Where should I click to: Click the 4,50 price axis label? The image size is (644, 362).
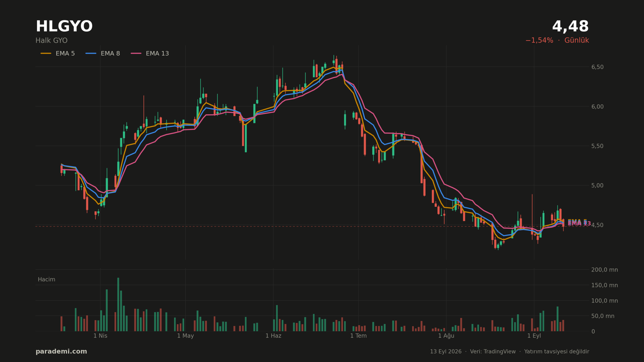point(597,225)
